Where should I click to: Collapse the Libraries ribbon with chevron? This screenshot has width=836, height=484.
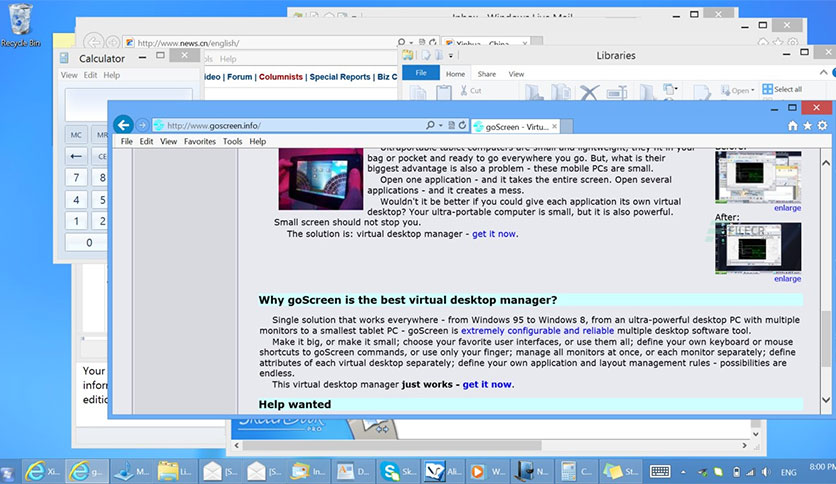[823, 72]
